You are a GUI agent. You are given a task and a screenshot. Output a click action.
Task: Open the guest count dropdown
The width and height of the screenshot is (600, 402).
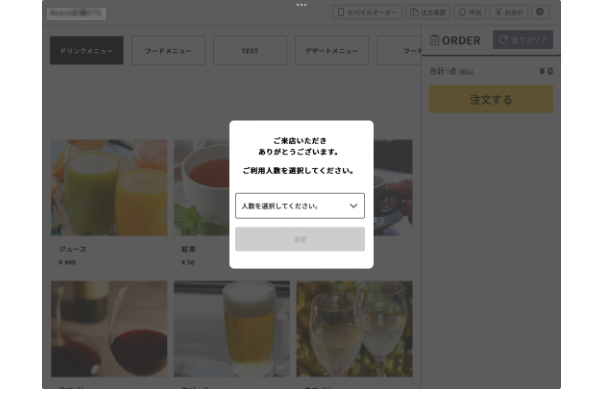pyautogui.click(x=299, y=206)
